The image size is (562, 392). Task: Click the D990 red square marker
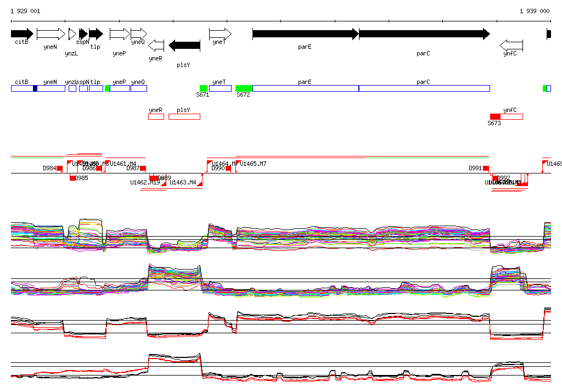pos(228,168)
